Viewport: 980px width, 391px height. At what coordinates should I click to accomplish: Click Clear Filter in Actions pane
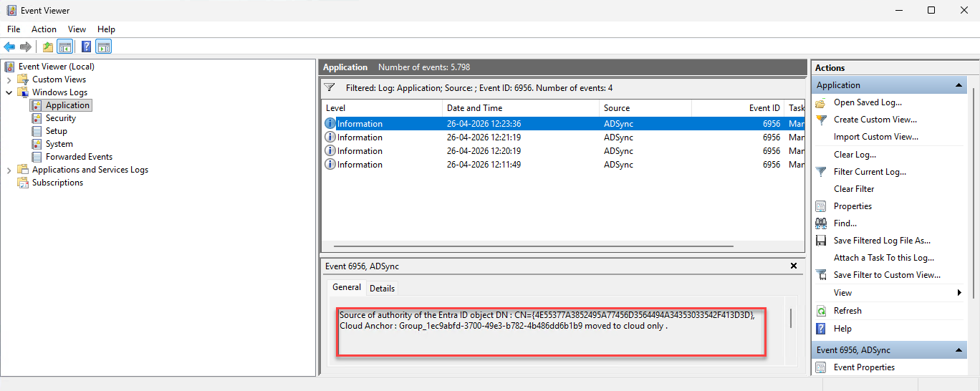point(854,189)
